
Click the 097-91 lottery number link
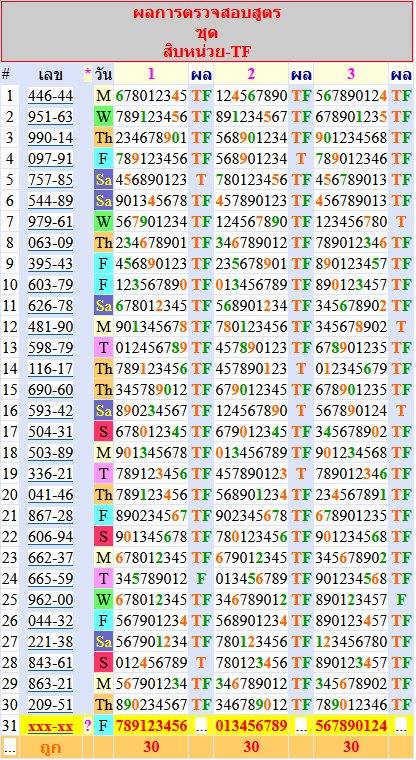pyautogui.click(x=50, y=159)
